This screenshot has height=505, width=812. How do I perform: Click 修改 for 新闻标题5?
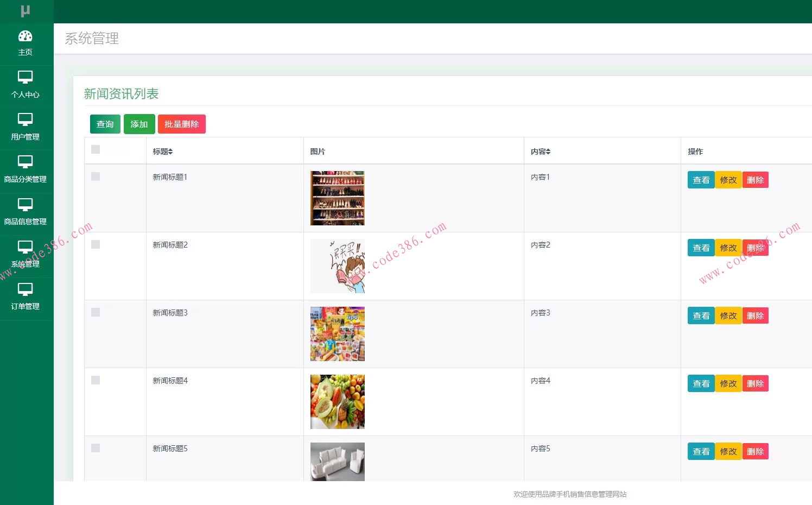(x=728, y=451)
